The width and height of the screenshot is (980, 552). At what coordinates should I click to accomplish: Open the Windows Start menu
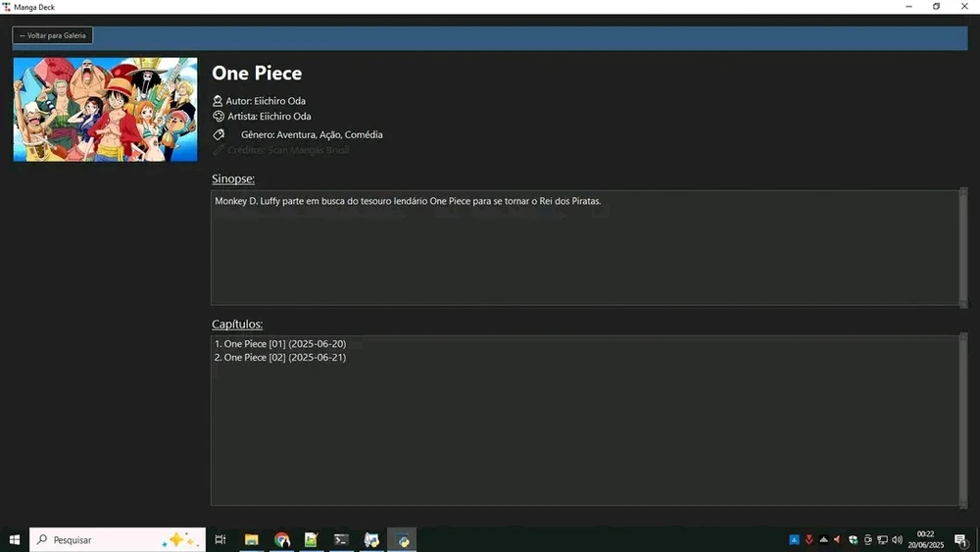(15, 540)
